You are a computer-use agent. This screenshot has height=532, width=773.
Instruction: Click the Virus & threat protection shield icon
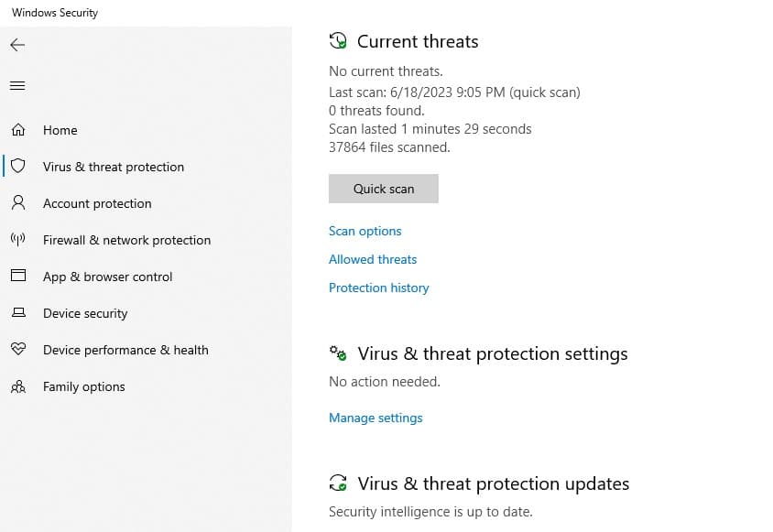click(x=17, y=167)
